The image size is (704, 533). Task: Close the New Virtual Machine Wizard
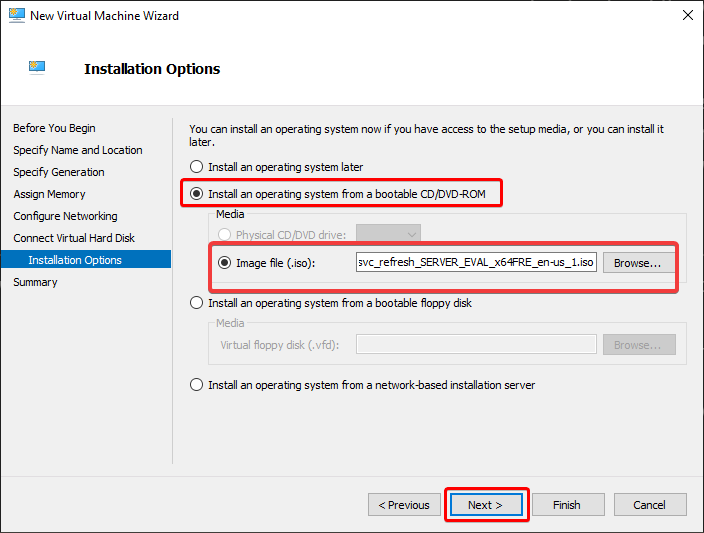pos(687,15)
